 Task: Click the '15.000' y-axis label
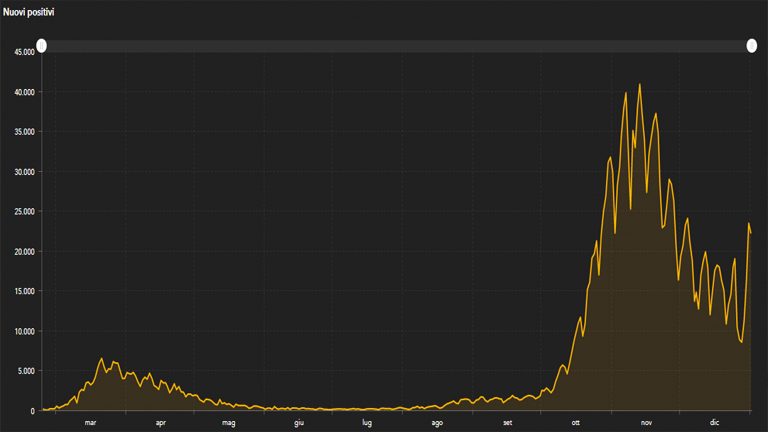click(24, 291)
